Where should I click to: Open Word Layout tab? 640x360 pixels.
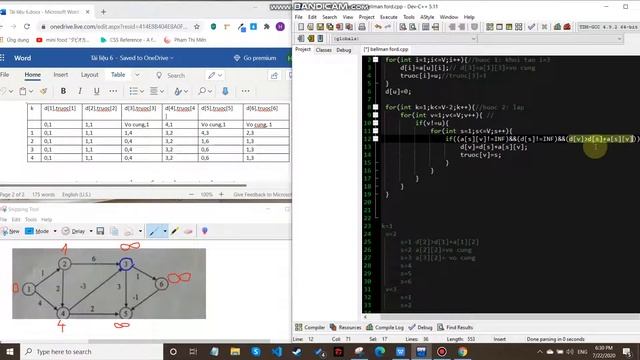point(89,75)
